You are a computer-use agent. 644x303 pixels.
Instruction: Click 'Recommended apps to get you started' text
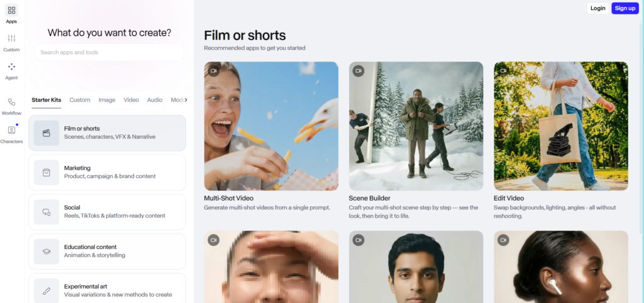click(255, 48)
